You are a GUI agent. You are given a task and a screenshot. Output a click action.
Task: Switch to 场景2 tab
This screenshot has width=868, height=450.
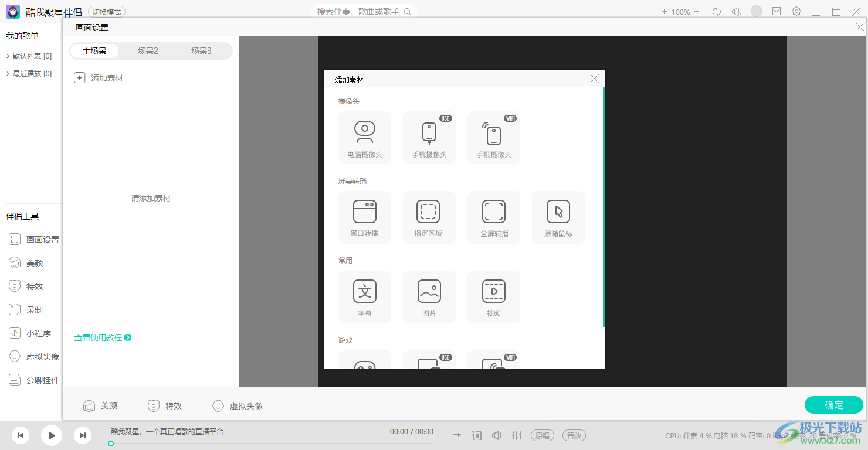pos(148,51)
